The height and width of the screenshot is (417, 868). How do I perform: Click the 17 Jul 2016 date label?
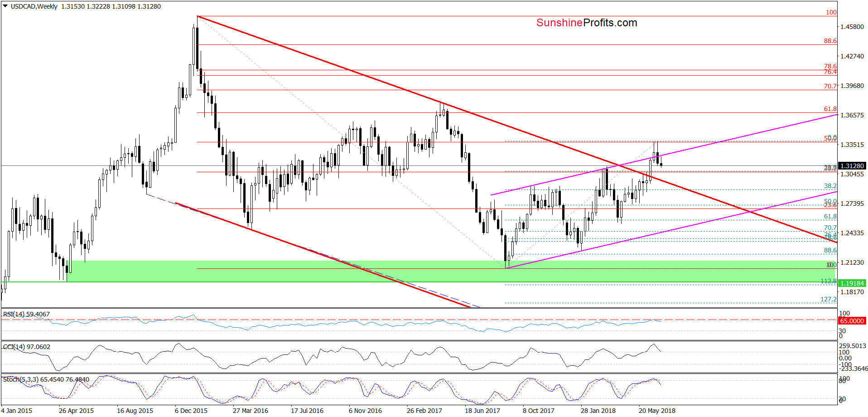[x=307, y=411]
